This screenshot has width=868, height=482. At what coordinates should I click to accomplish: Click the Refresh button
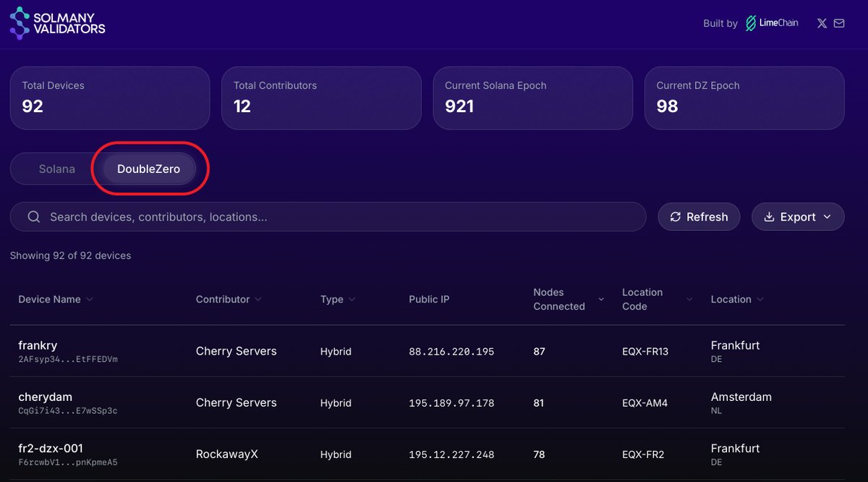click(x=699, y=216)
